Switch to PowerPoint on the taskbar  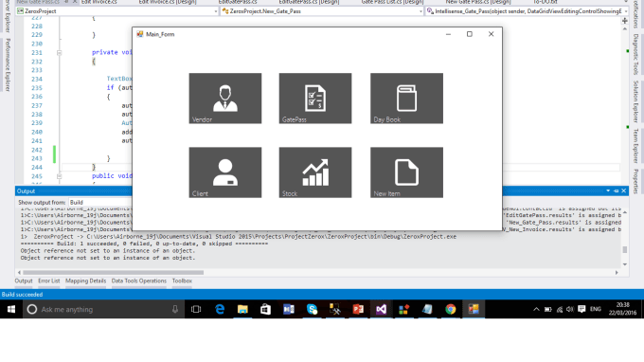coord(358,309)
